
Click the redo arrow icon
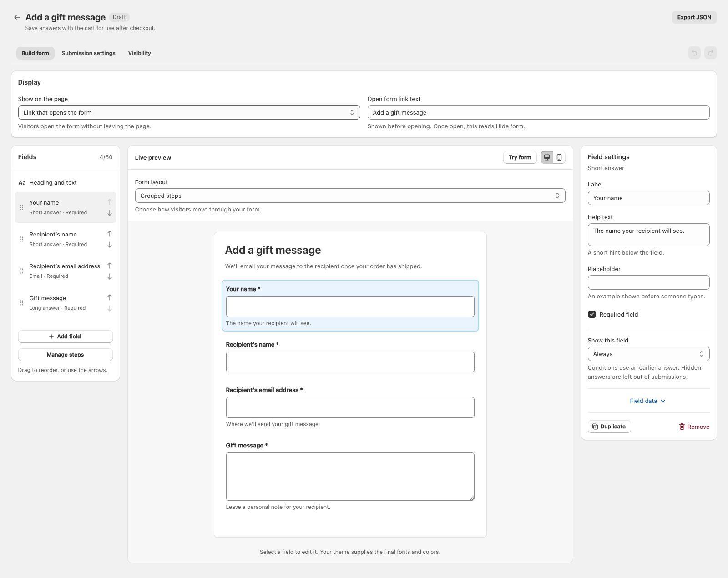pos(710,53)
